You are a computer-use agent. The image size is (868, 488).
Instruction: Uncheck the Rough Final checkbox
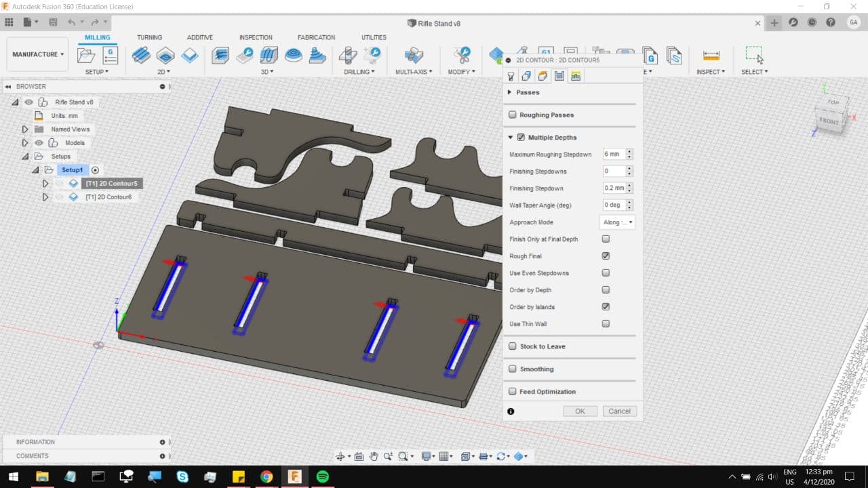606,256
